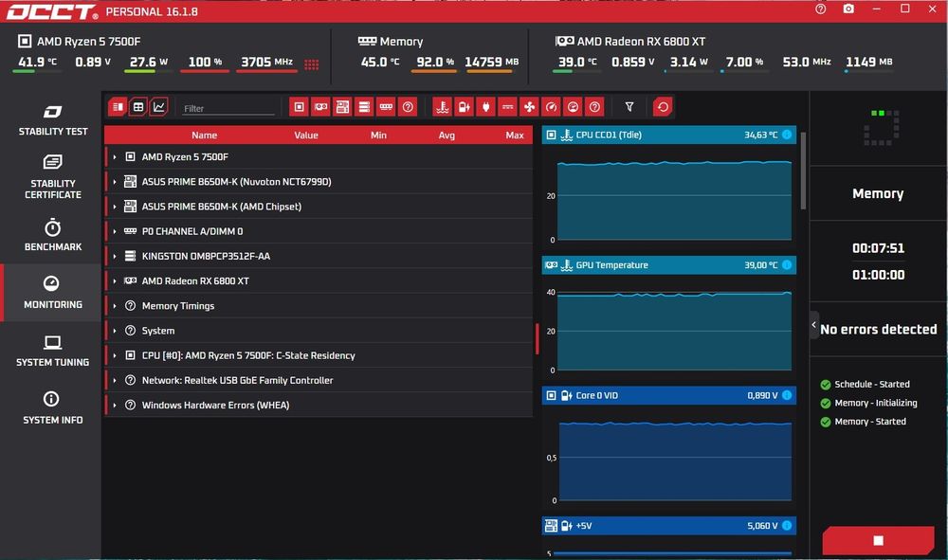Click the test status grid indicator
This screenshot has height=560, width=948.
pyautogui.click(x=881, y=128)
